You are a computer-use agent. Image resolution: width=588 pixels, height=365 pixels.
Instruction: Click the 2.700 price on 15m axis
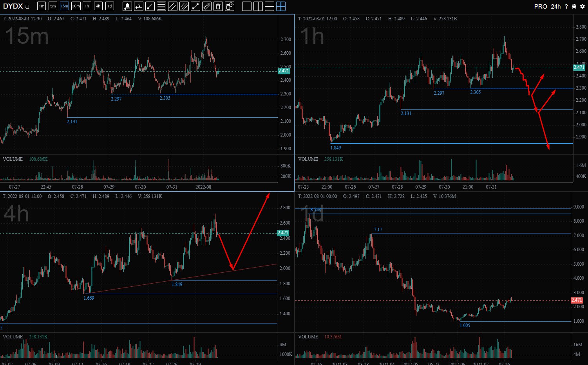click(x=286, y=40)
